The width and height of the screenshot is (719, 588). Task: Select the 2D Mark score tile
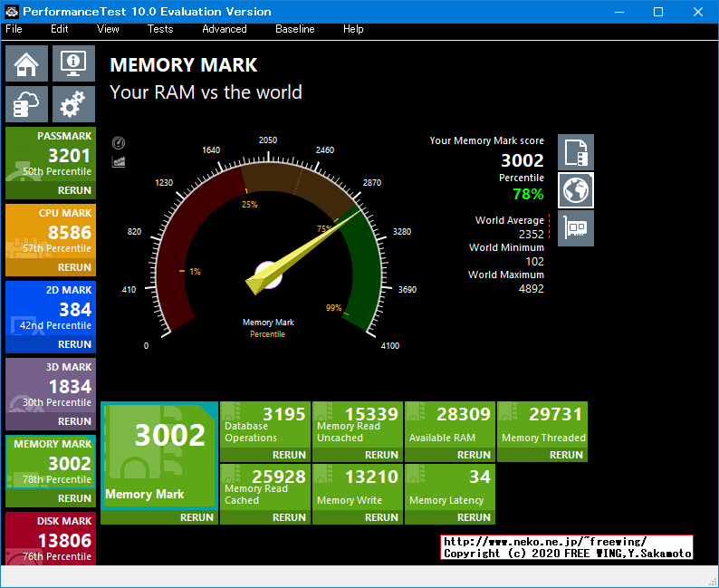point(50,310)
